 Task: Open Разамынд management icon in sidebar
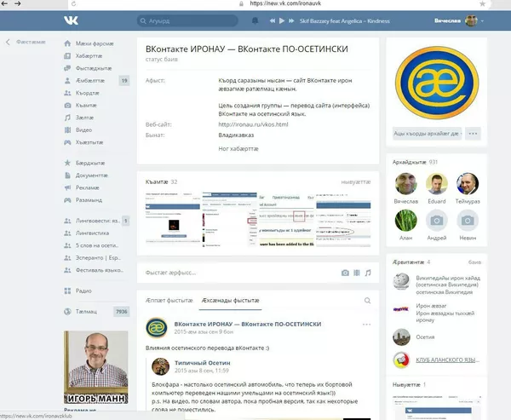(x=67, y=200)
